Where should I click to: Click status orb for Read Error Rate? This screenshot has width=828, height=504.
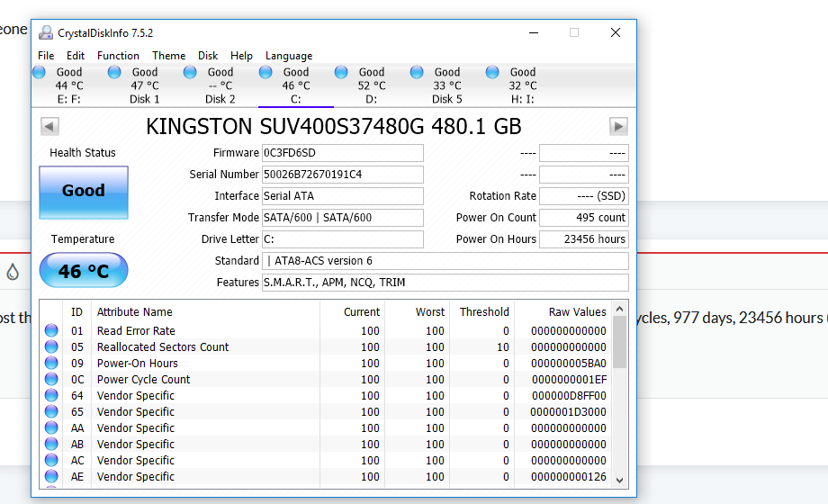[x=51, y=330]
